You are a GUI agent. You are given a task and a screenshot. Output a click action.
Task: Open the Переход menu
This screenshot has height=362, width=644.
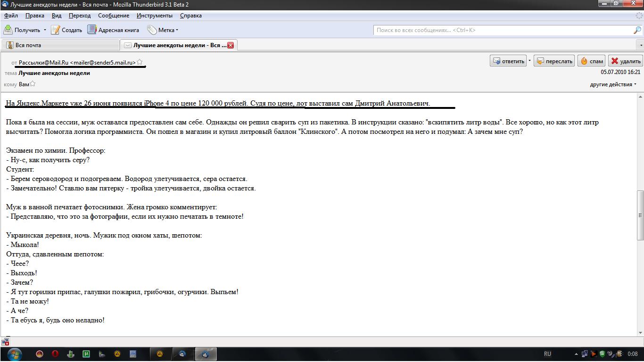80,16
